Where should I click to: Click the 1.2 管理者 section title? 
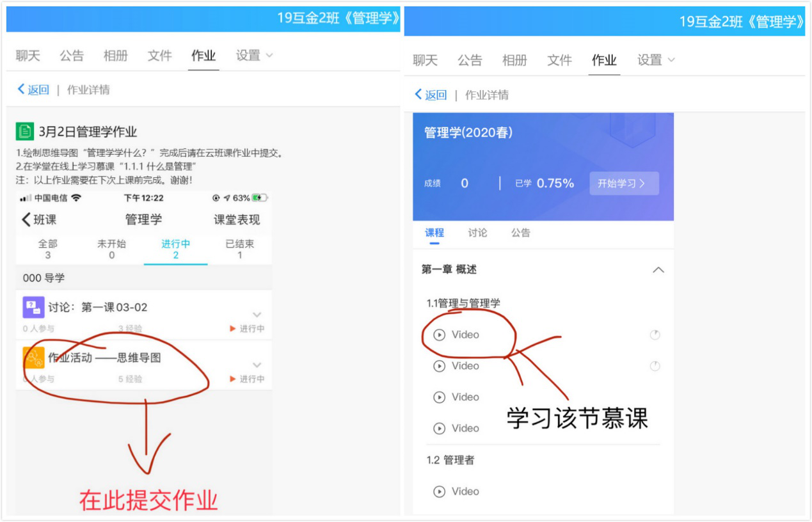click(x=450, y=460)
